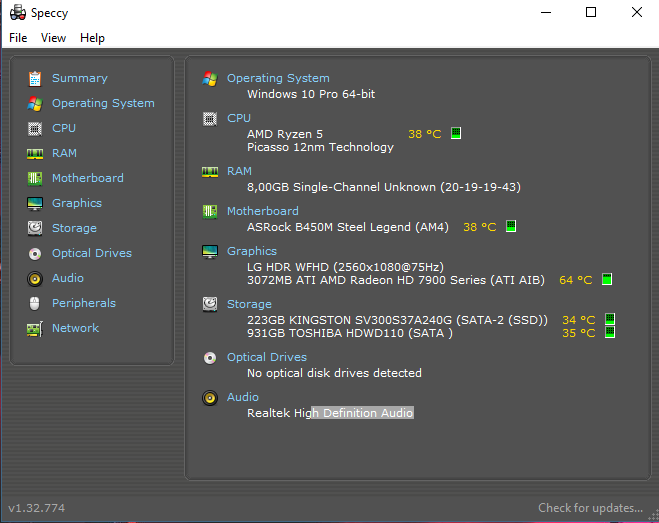
Task: Open the CPU section from sidebar
Action: click(64, 128)
